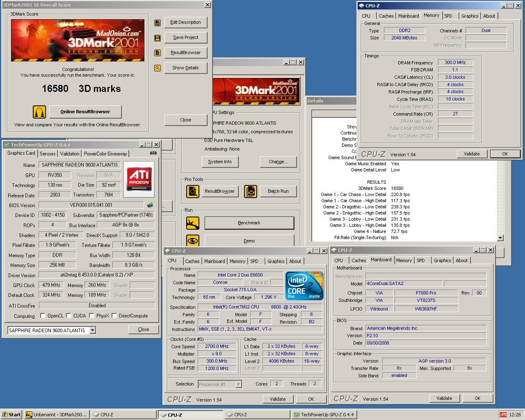This screenshot has height=420, width=525.
Task: Click the TechPowerUp GPU-Z taskbar item
Action: pos(324,415)
